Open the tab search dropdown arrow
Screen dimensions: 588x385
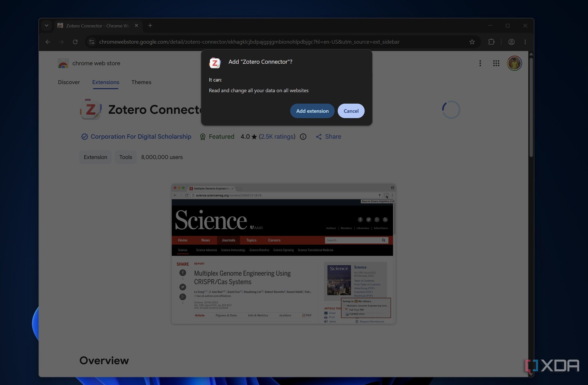[47, 26]
